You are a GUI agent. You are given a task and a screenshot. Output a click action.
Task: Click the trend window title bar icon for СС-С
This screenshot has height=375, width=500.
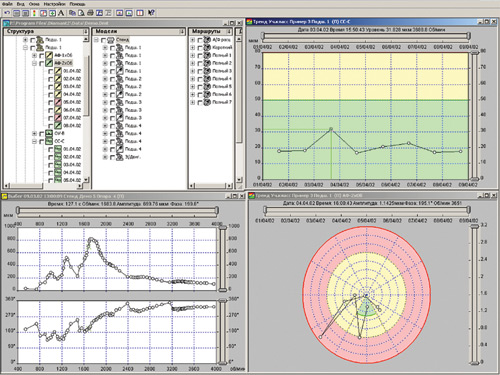tap(249, 22)
